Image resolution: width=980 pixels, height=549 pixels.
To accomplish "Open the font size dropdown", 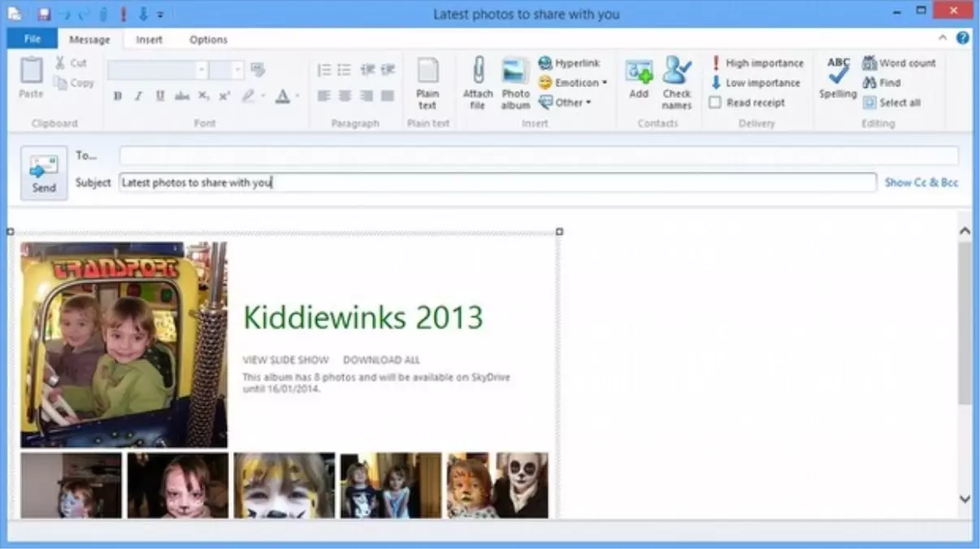I will pos(238,70).
